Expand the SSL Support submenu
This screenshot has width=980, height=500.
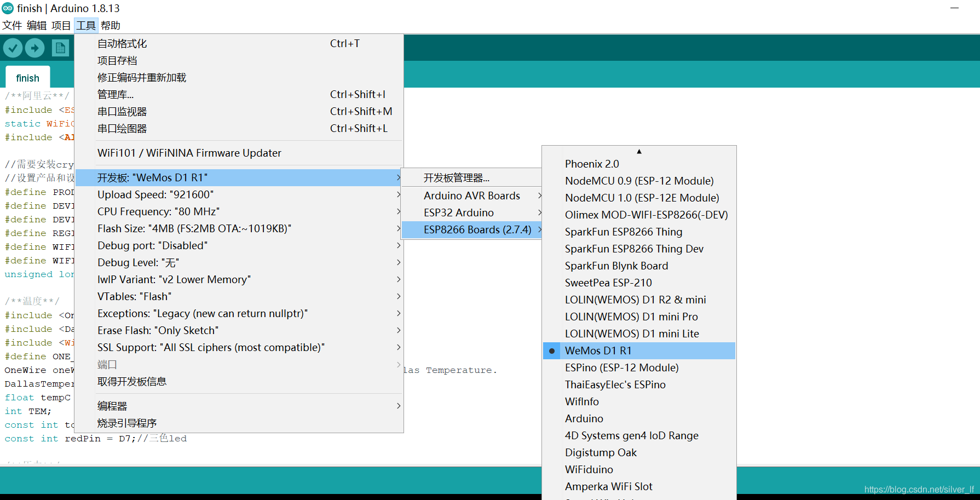point(239,347)
